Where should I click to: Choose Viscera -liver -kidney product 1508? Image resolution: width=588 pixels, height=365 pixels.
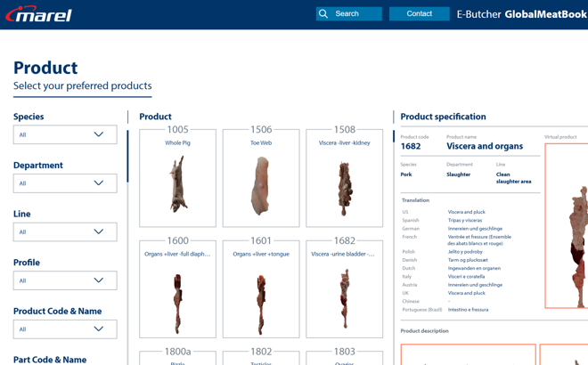(344, 178)
